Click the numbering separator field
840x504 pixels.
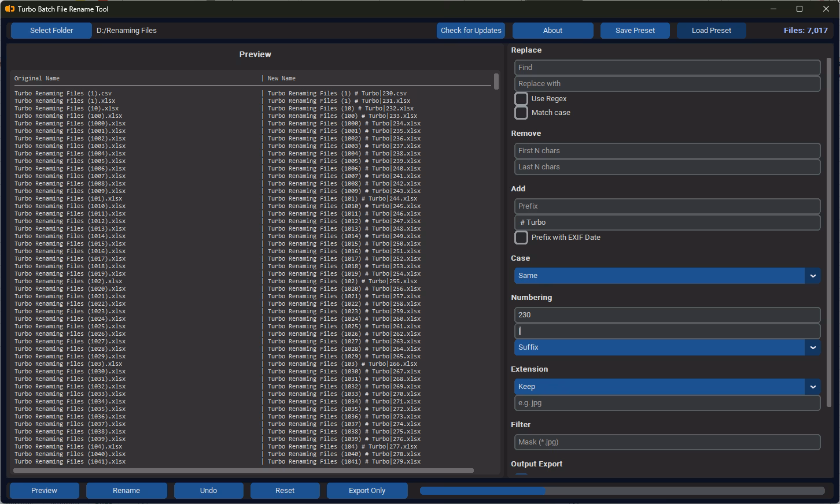point(667,331)
